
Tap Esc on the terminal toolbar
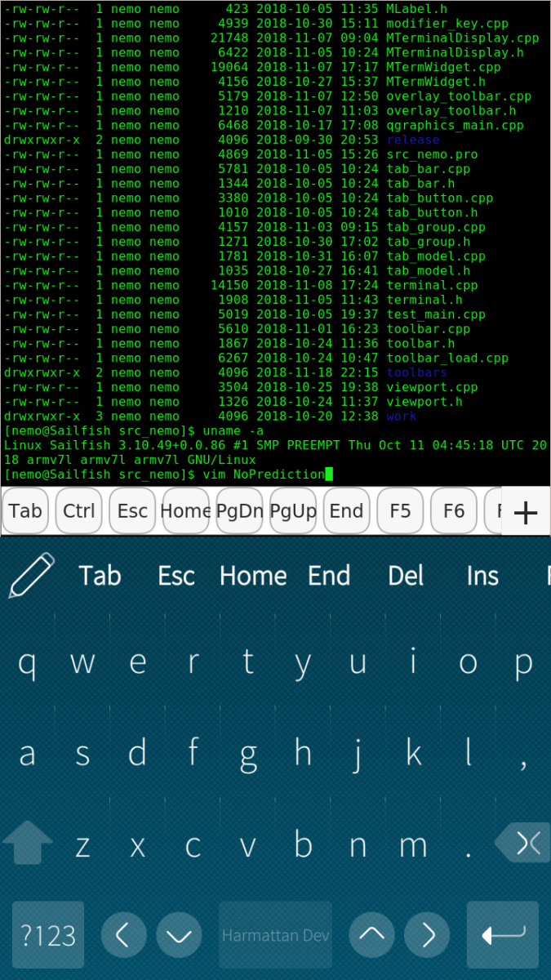[132, 511]
